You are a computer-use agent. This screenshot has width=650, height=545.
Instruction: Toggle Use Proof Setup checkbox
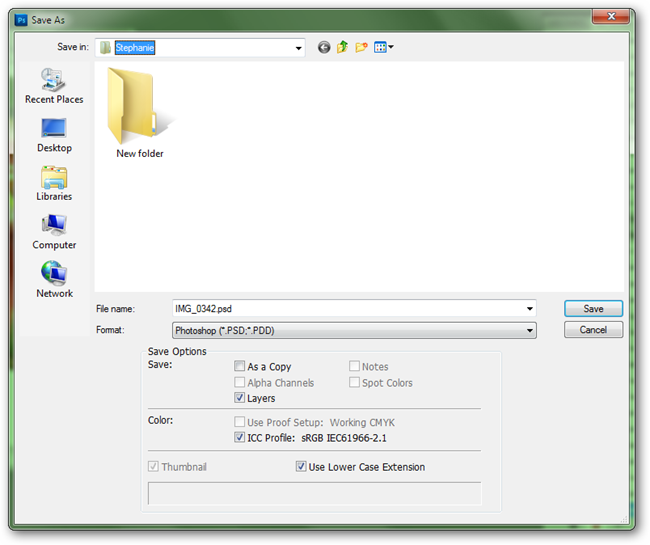click(x=239, y=422)
